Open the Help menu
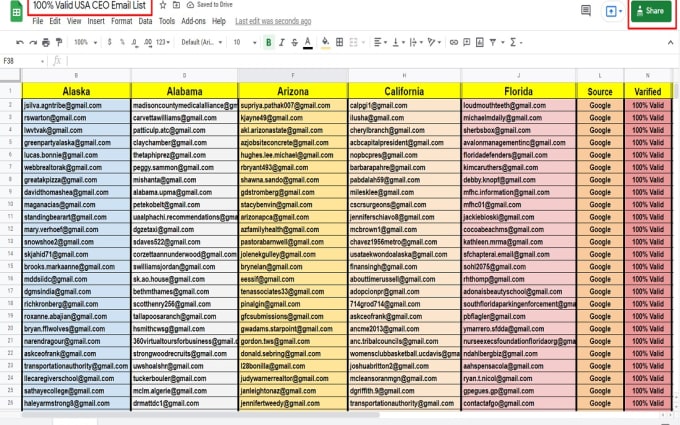Image resolution: width=680 pixels, height=425 pixels. pos(219,21)
